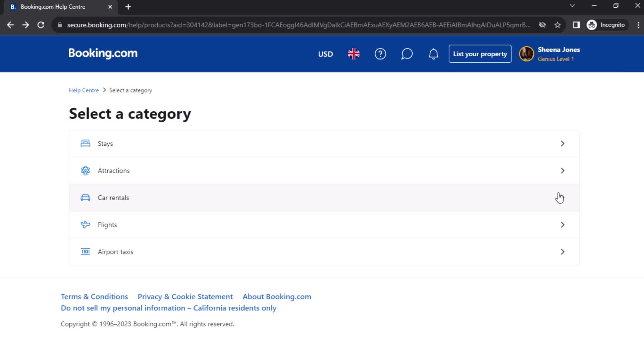Open Terms & Conditions page
Viewport: 644px width, 362px height.
coord(94,296)
